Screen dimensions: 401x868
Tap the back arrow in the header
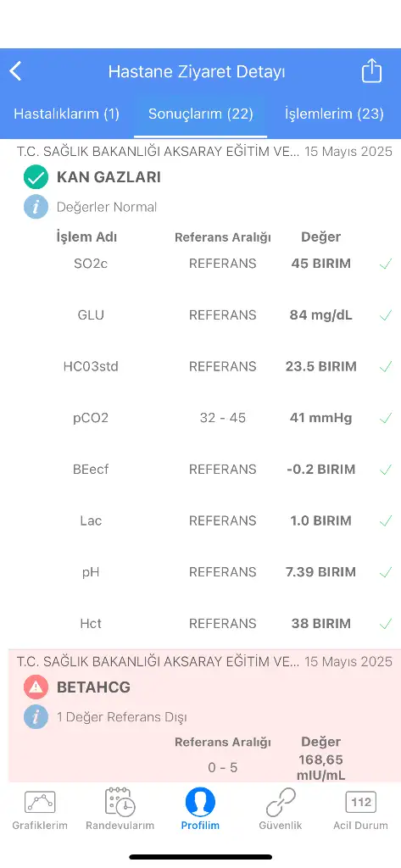click(15, 71)
